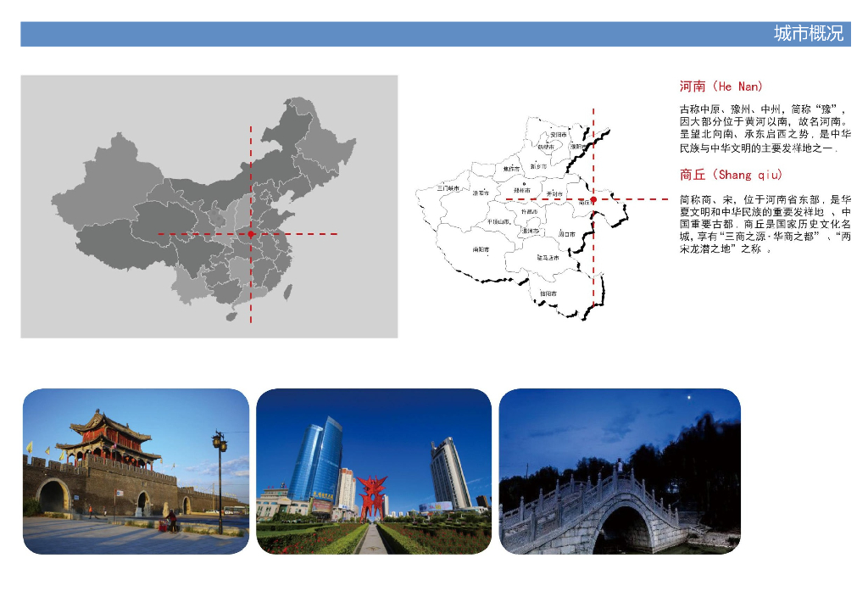Click the red Shangqiu dot on the Henan map

[x=593, y=199]
